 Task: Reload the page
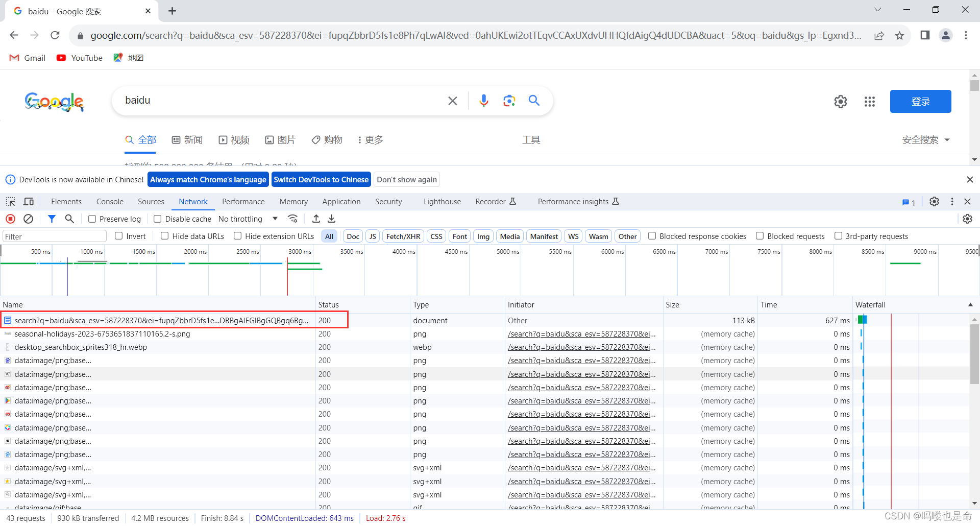click(55, 35)
